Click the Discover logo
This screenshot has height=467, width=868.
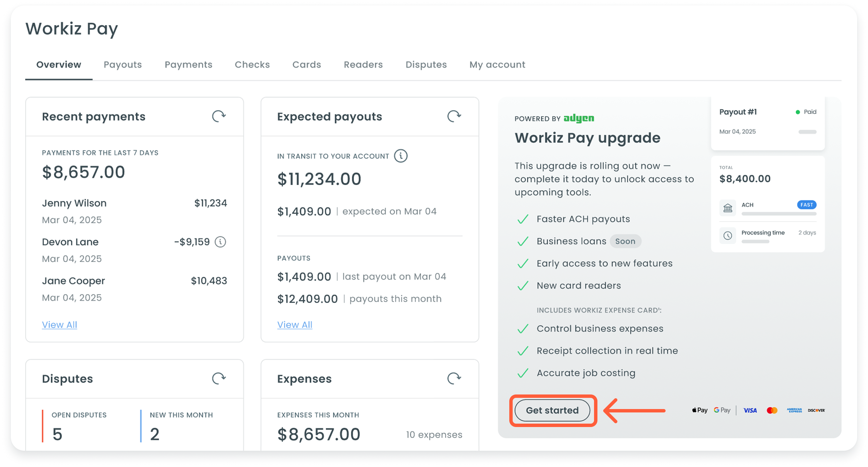[816, 410]
